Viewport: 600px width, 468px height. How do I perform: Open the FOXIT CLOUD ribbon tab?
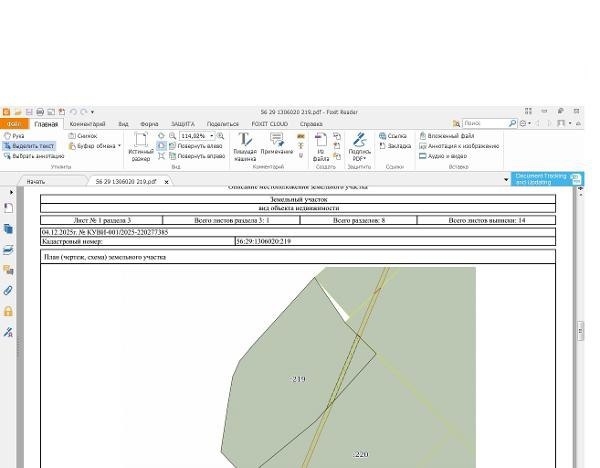(269, 124)
